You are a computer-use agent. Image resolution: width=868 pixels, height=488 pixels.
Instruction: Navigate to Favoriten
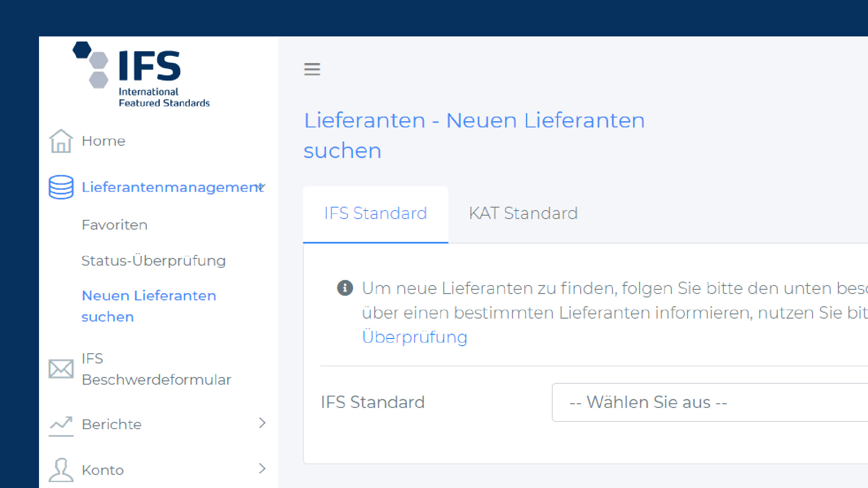114,225
